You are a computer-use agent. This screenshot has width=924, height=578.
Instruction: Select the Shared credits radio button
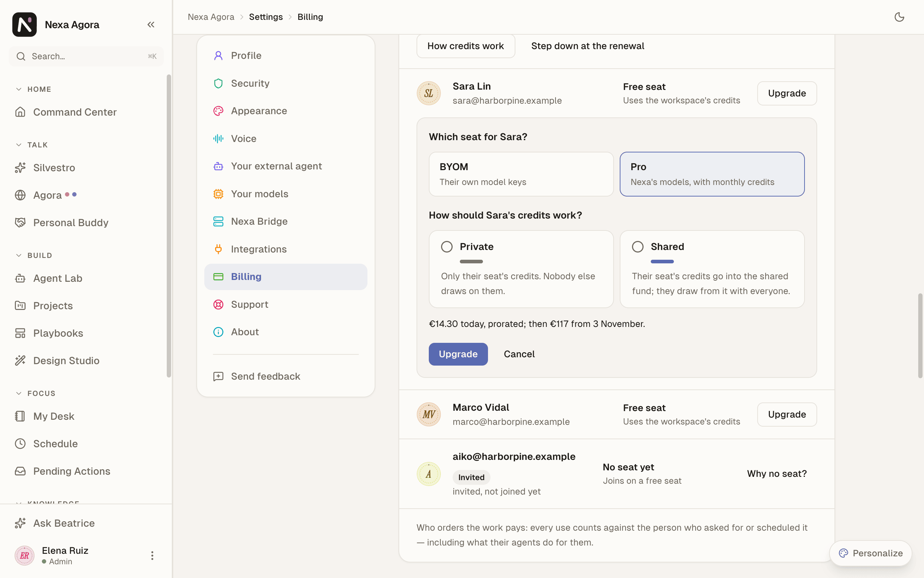pyautogui.click(x=638, y=247)
